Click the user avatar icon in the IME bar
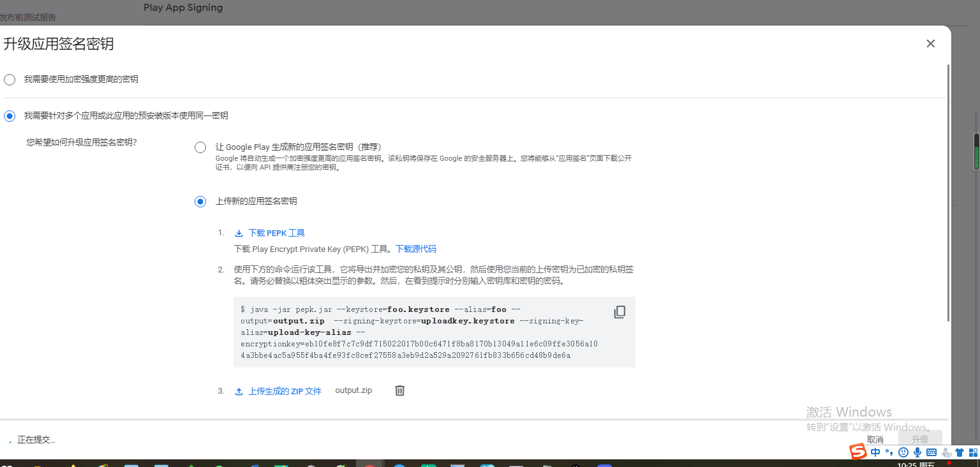Screen dimensions: 980x467 946,452
